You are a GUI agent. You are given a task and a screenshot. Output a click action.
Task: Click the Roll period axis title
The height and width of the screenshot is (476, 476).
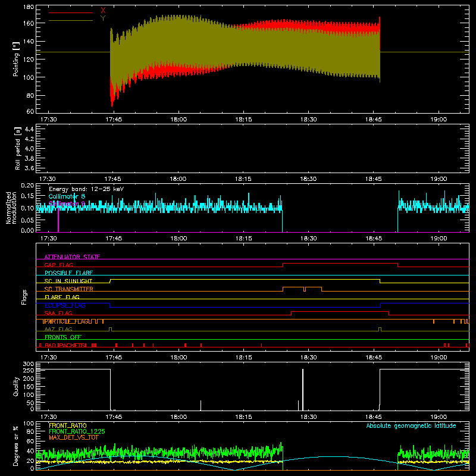[x=17, y=149]
